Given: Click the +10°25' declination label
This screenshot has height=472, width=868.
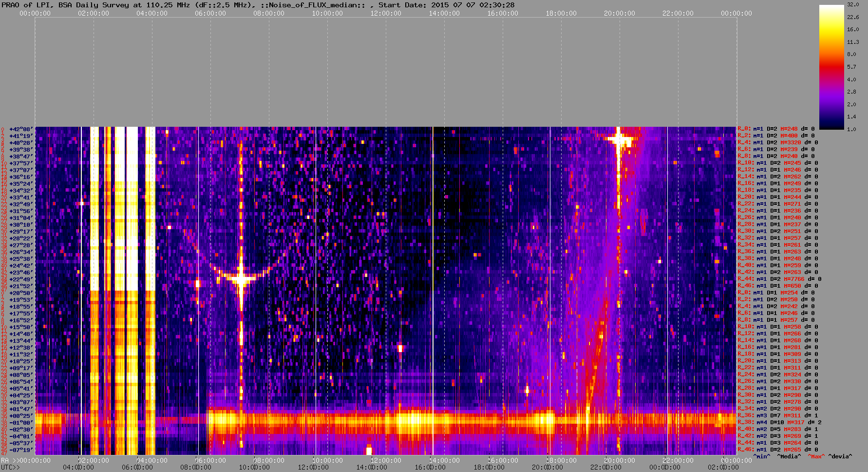Looking at the screenshot, I should pyautogui.click(x=21, y=361).
